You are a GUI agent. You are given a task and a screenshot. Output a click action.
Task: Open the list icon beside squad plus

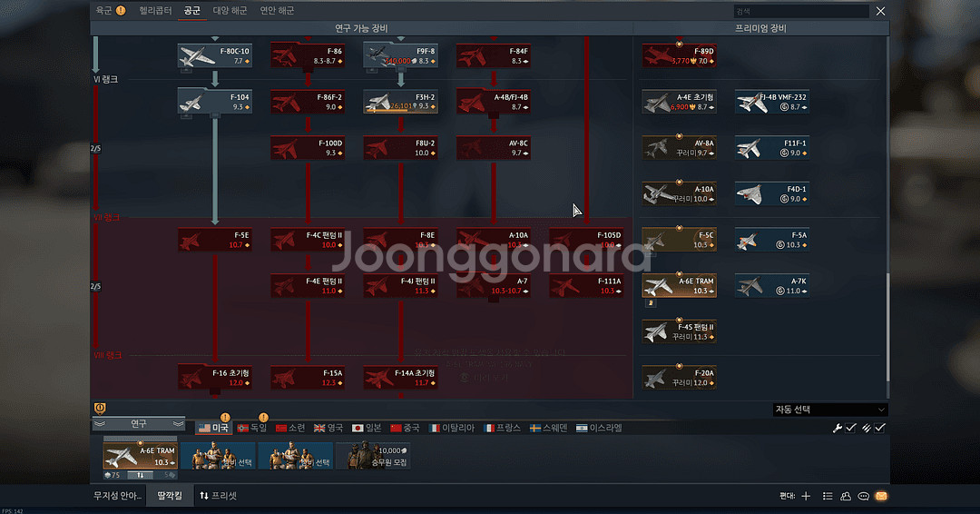828,496
